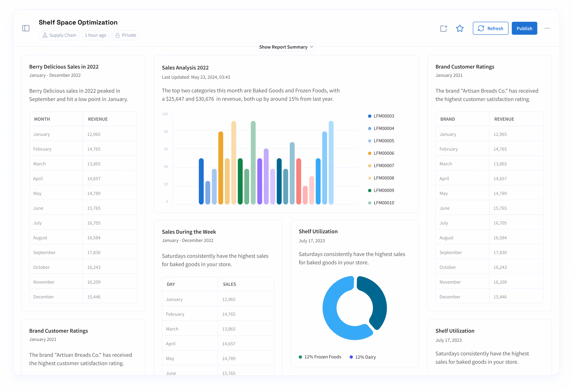Expand Show Report Summary dropdown
Viewport: 573px width, 392px height.
point(283,47)
